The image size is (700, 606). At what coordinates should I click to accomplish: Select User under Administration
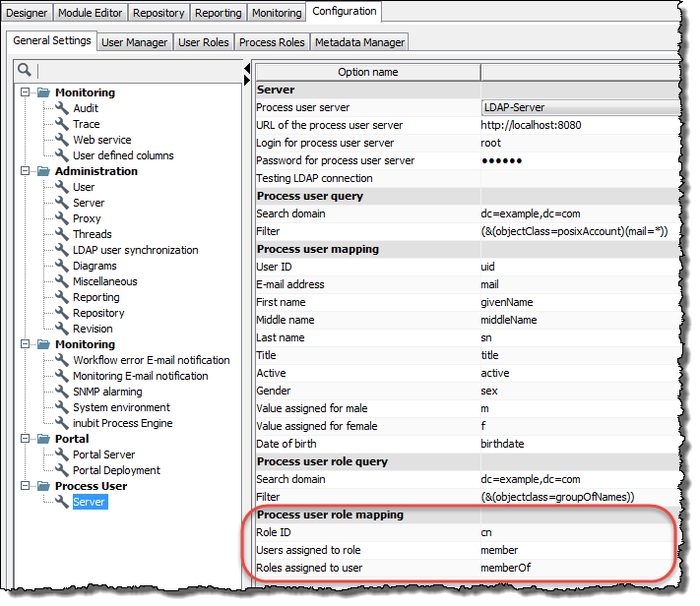pos(84,187)
